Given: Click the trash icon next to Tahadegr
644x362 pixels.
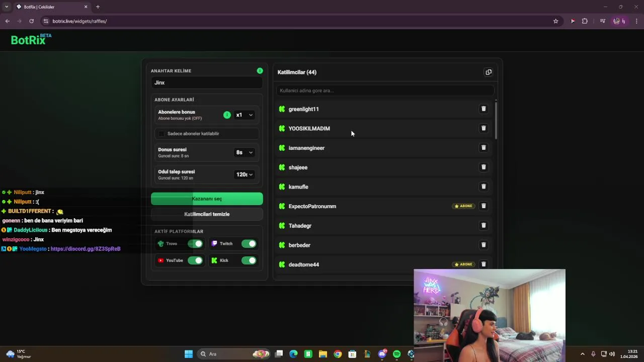Looking at the screenshot, I should coord(484,225).
